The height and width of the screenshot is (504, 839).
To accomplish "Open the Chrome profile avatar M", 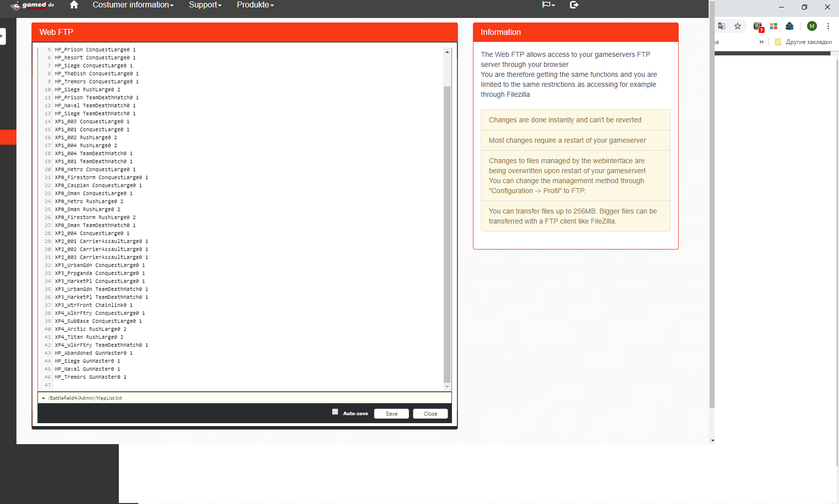I will point(812,26).
